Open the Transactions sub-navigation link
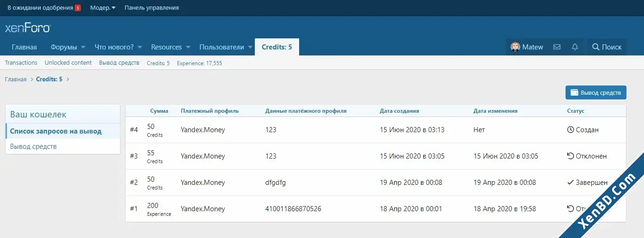 click(21, 63)
